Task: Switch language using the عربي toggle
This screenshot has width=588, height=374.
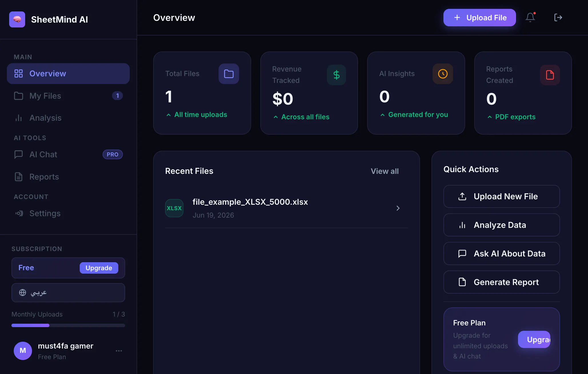Action: pyautogui.click(x=68, y=293)
